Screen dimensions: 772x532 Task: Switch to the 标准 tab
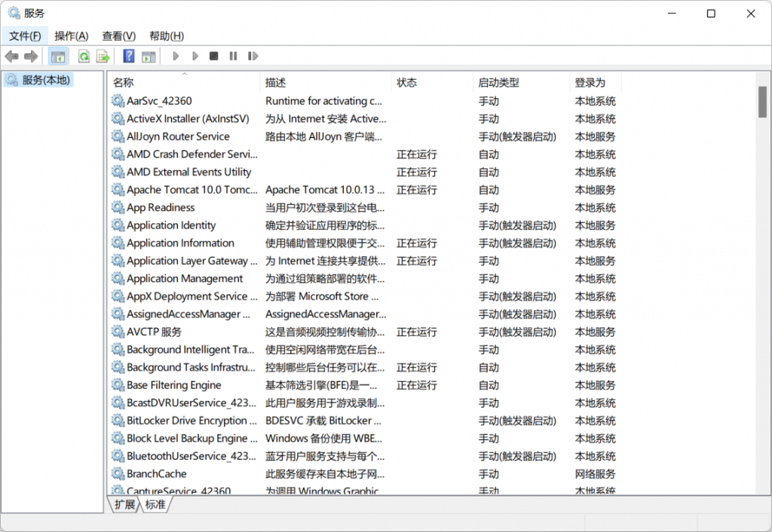pos(155,505)
